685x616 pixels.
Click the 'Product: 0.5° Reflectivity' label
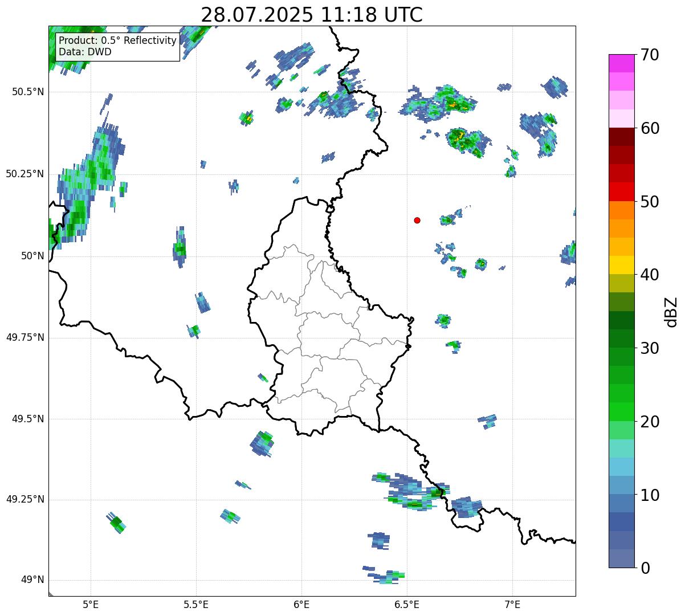pos(118,40)
